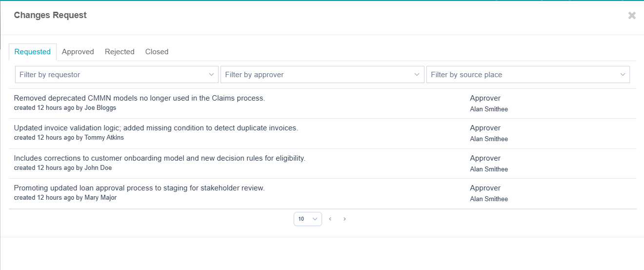Change page size from 10 dropdown
The width and height of the screenshot is (644, 270).
pyautogui.click(x=307, y=219)
